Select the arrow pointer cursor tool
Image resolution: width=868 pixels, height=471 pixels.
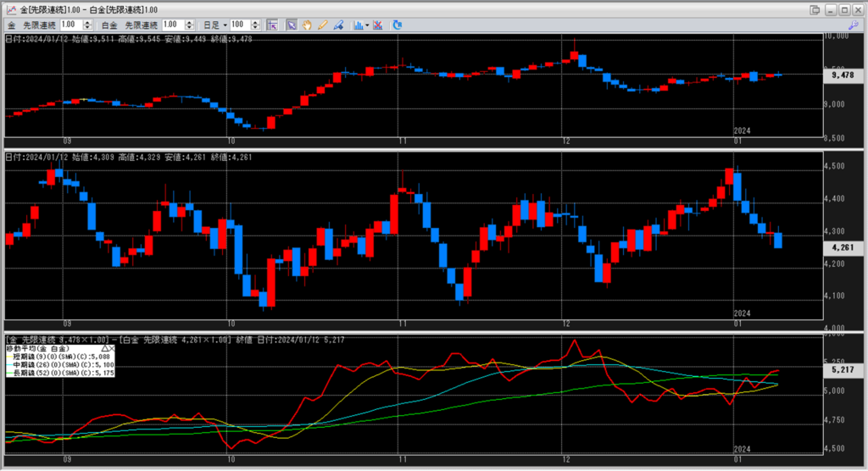[x=292, y=25]
